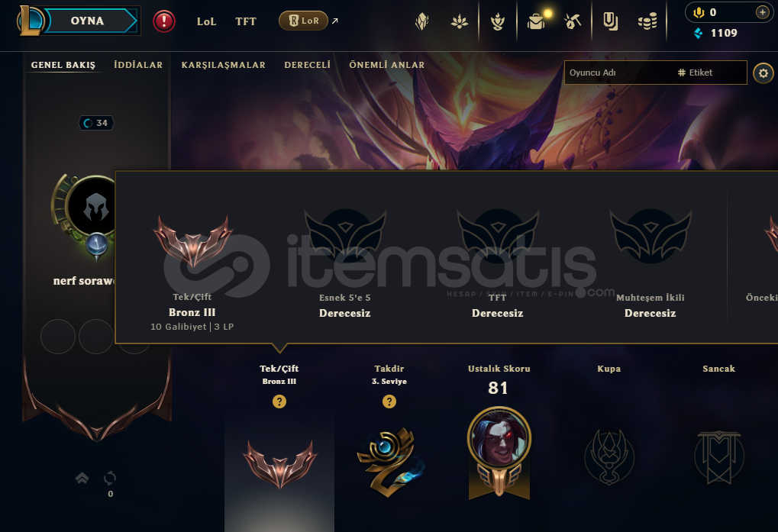Add Riot Points with plus button
This screenshot has height=532, width=778.
point(762,12)
